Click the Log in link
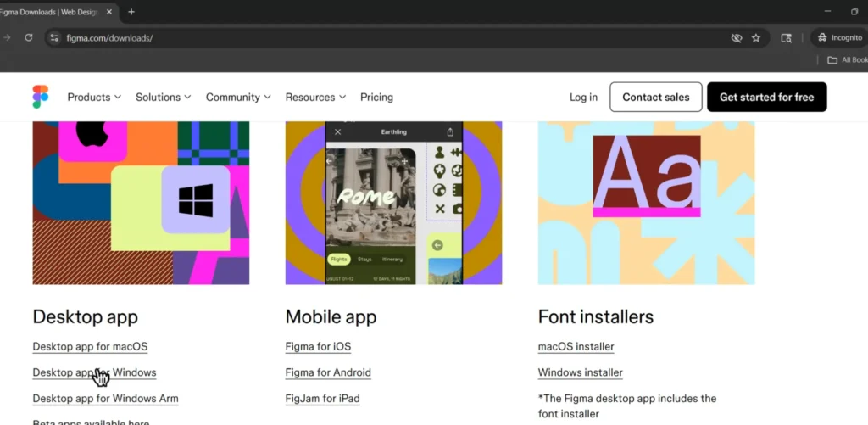This screenshot has height=425, width=868. pyautogui.click(x=583, y=98)
